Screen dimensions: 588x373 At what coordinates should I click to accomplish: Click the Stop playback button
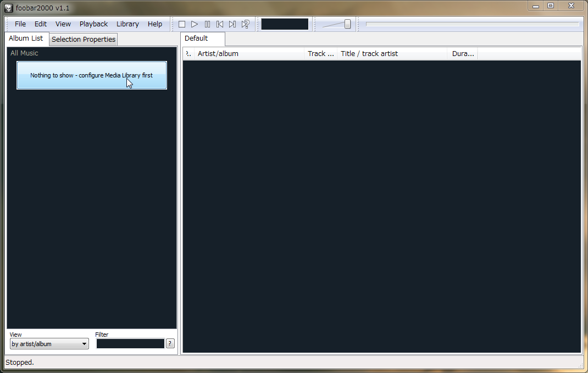pos(182,24)
